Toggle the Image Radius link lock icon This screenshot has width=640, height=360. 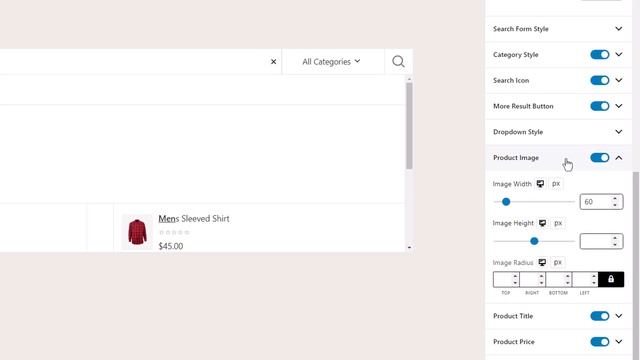pos(611,280)
